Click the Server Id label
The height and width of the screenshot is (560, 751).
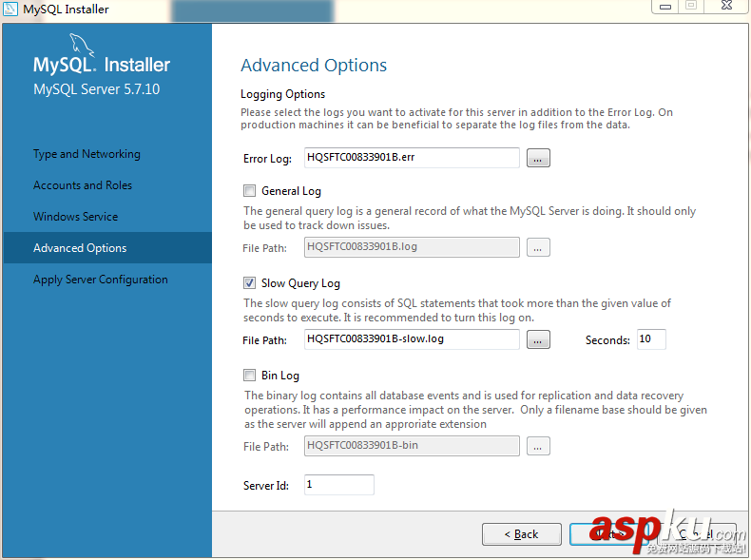(266, 486)
